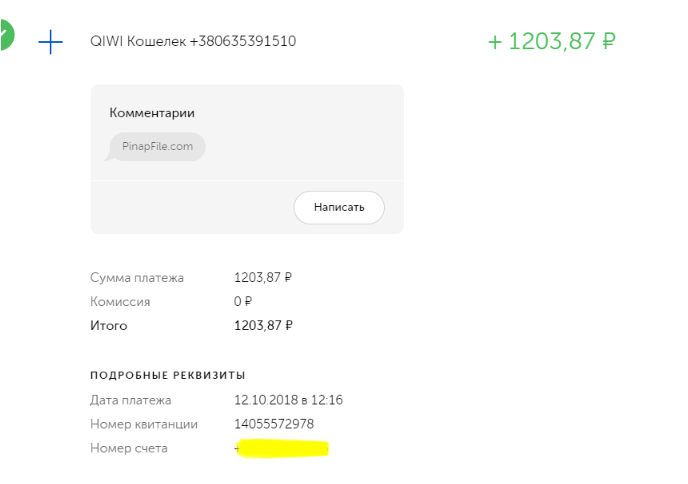This screenshot has height=484, width=688.
Task: Select the PinapFile.com comment bubble
Action: click(x=157, y=147)
